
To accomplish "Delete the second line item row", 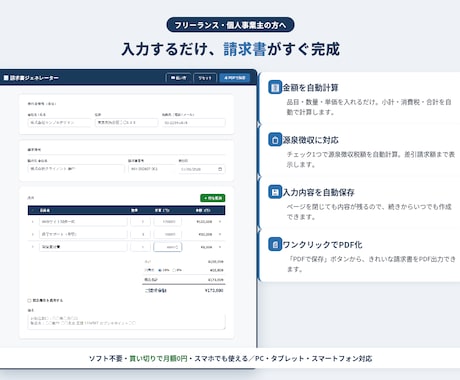I will pyautogui.click(x=220, y=234).
